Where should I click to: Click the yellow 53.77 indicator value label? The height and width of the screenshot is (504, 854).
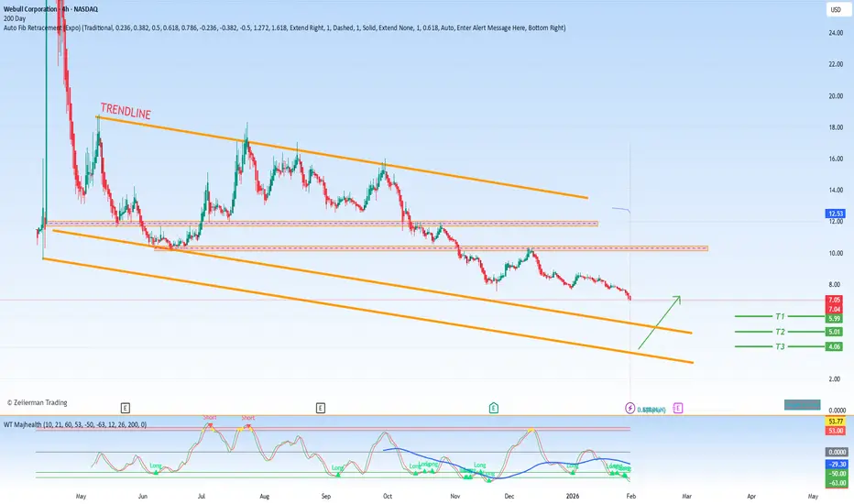click(x=836, y=422)
